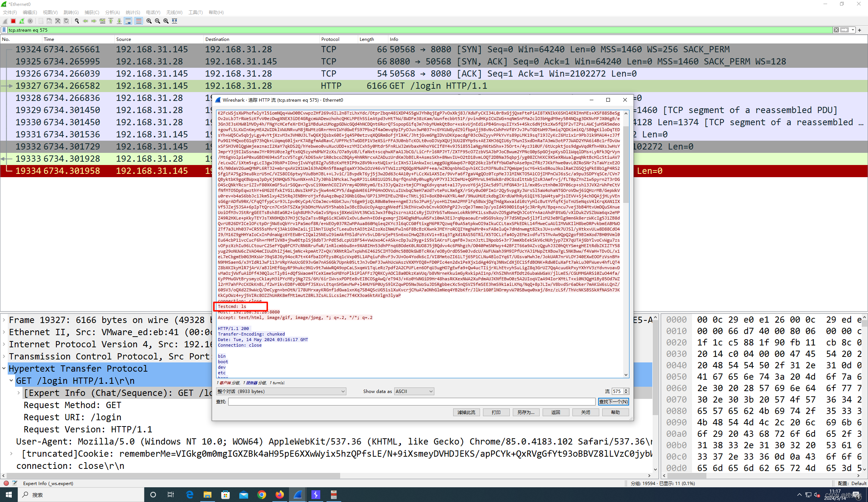Screen dimensions: 868x502
Task: Expand Internet Protocol Version 4 node
Action: [x=4, y=344]
